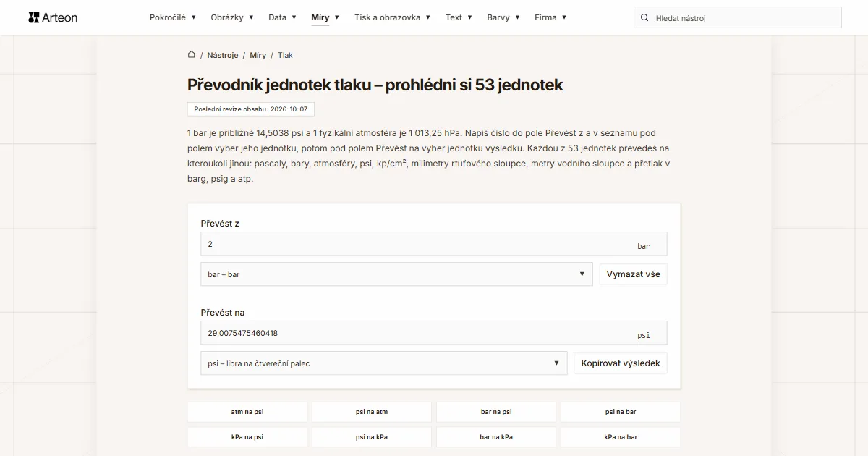Click the Převést na result field
Image resolution: width=868 pixels, height=456 pixels.
434,333
